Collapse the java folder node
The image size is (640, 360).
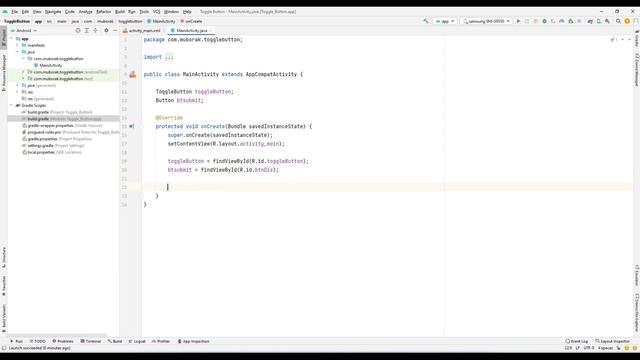pos(17,52)
